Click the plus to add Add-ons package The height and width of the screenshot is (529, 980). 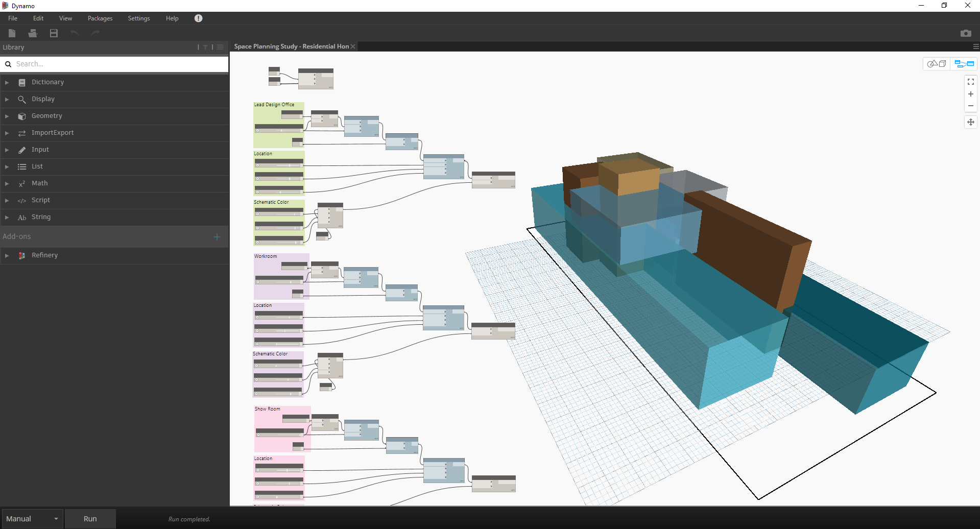coord(217,236)
